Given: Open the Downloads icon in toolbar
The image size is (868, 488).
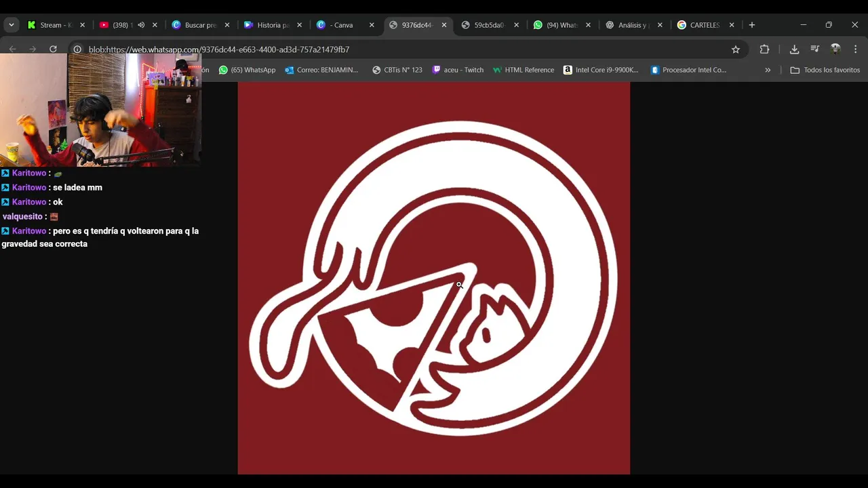Looking at the screenshot, I should click(x=794, y=49).
